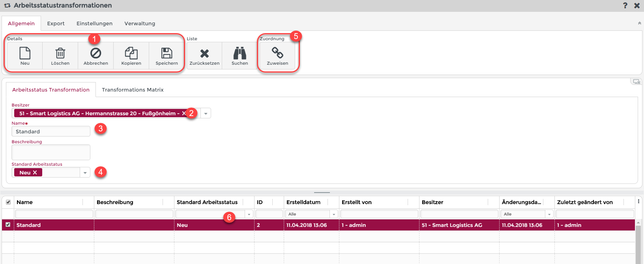
Task: Open the Standard Arbeitsstatus dropdown in form
Action: (x=85, y=173)
